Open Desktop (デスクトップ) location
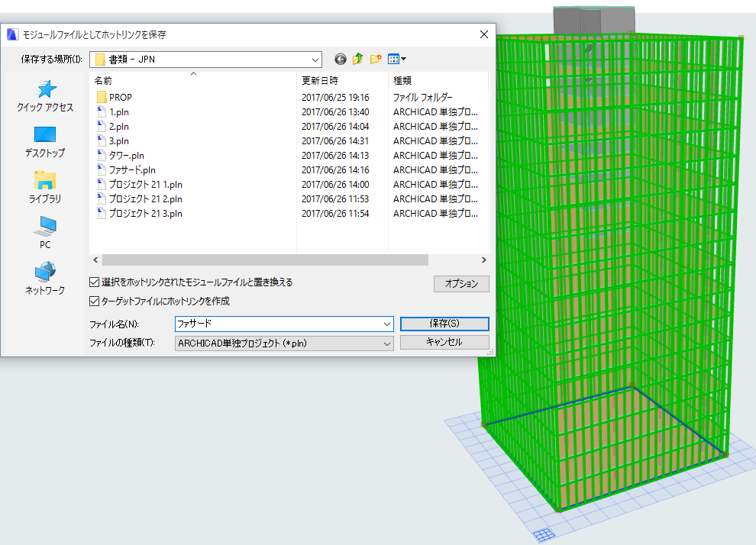756x545 pixels. 45,143
